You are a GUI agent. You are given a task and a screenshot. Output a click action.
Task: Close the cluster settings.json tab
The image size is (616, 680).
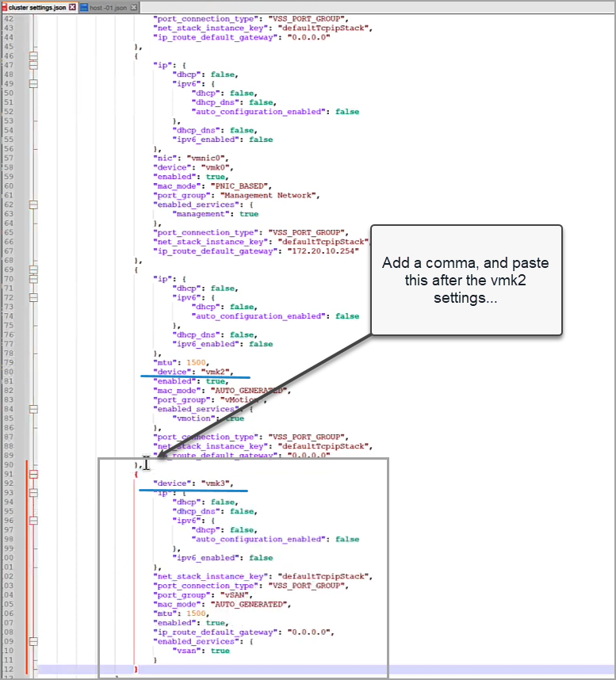click(x=72, y=7)
